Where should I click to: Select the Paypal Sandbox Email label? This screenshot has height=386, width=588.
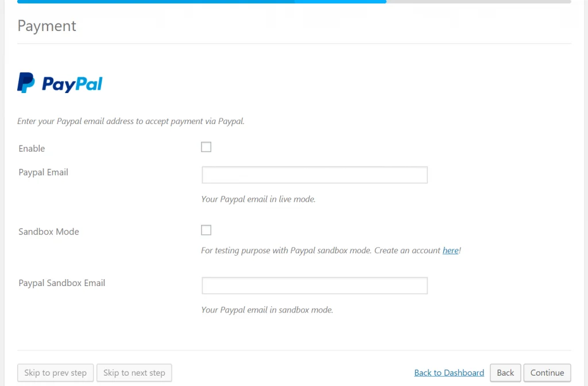point(62,283)
